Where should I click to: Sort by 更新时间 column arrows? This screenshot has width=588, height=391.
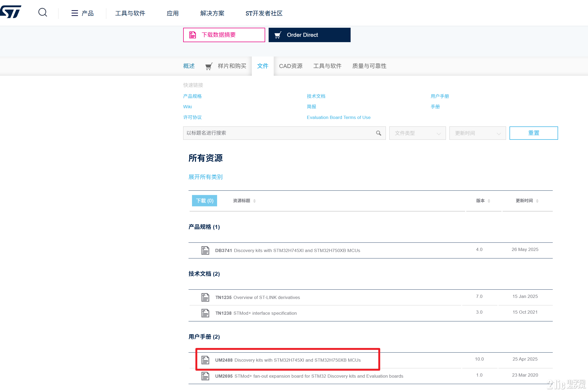point(537,201)
